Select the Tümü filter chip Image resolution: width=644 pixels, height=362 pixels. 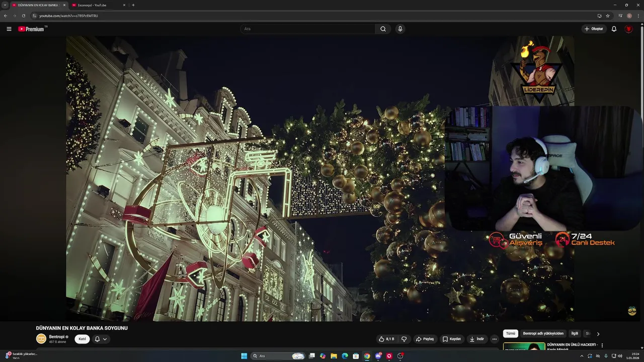tap(511, 333)
